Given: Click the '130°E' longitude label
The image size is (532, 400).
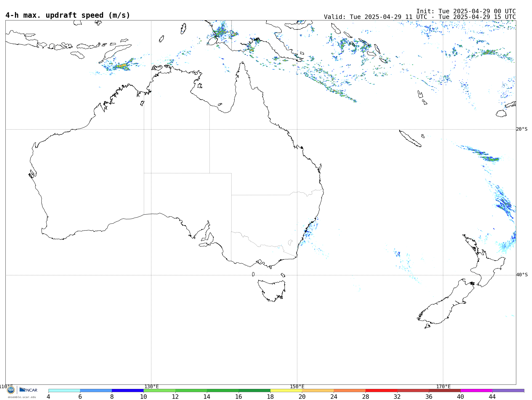Looking at the screenshot, I should pyautogui.click(x=151, y=386).
